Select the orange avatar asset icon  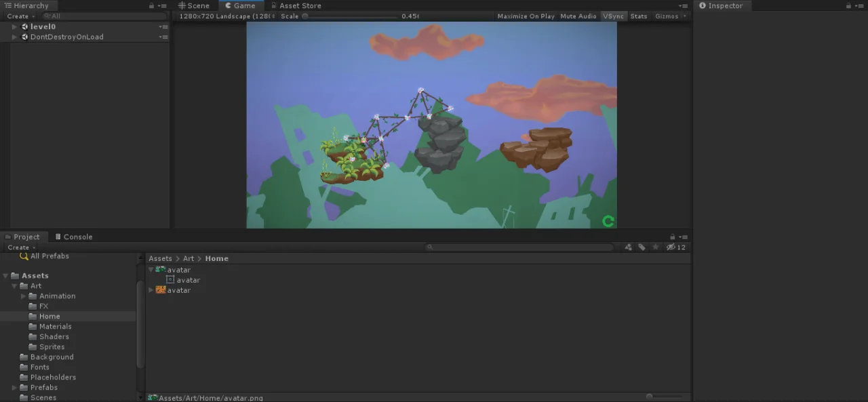point(161,290)
